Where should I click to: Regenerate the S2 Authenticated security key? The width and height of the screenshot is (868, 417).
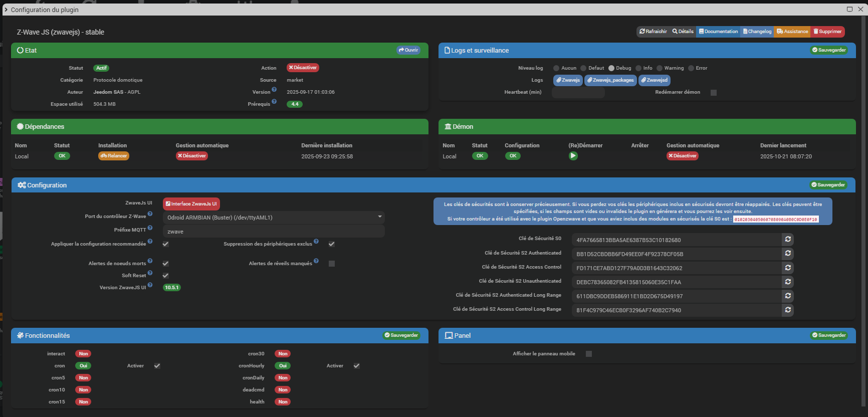point(788,254)
